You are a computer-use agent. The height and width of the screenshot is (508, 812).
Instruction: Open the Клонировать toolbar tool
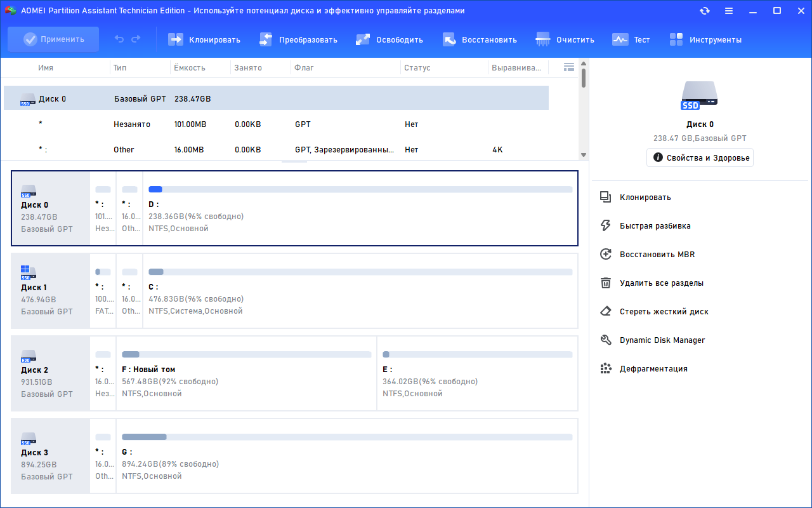(204, 39)
